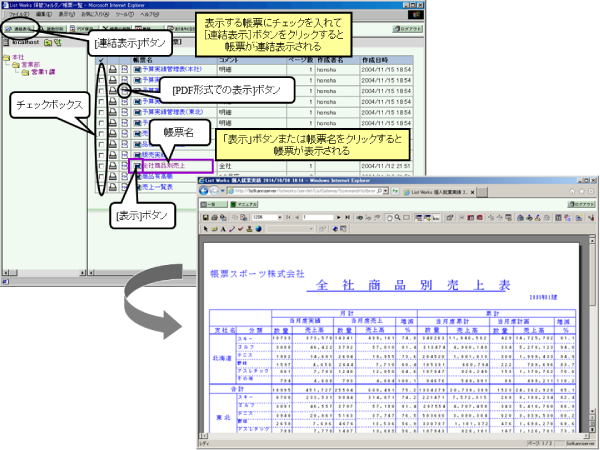The height and width of the screenshot is (450, 600).
Task: Click the IE favorites star icon
Action: point(582,191)
